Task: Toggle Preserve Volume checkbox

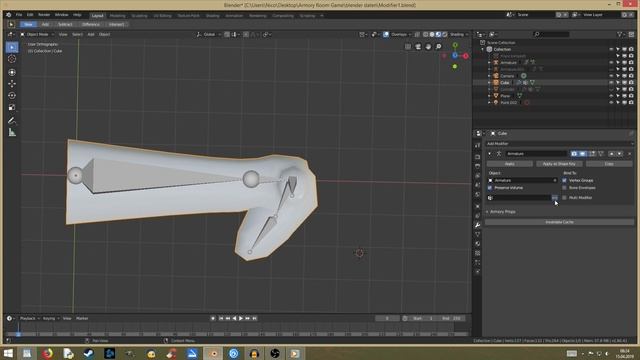Action: (490, 188)
